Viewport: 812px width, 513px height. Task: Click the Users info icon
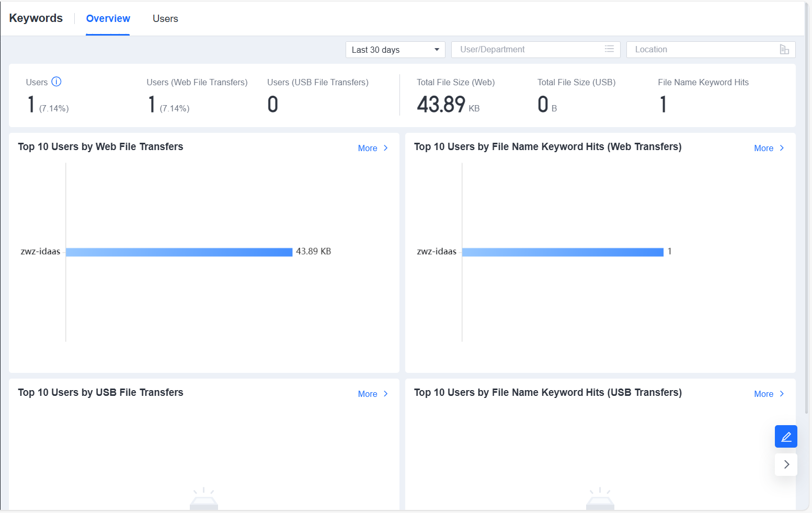(56, 82)
